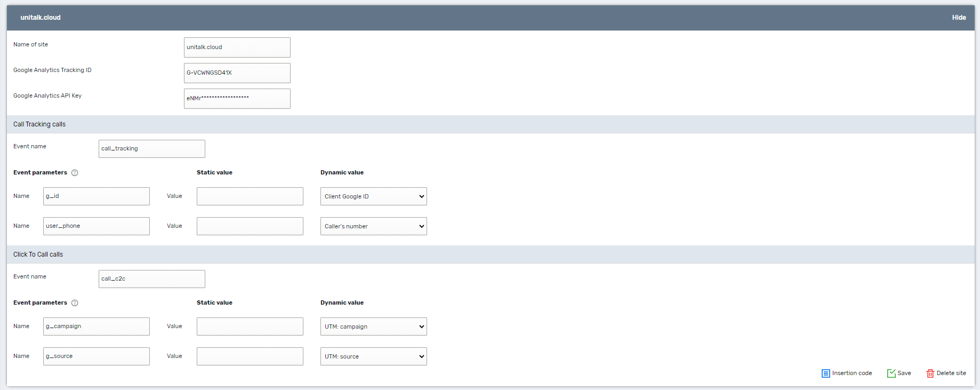Edit the call_tracking event name field
Viewport: 980px width, 390px height.
[151, 149]
